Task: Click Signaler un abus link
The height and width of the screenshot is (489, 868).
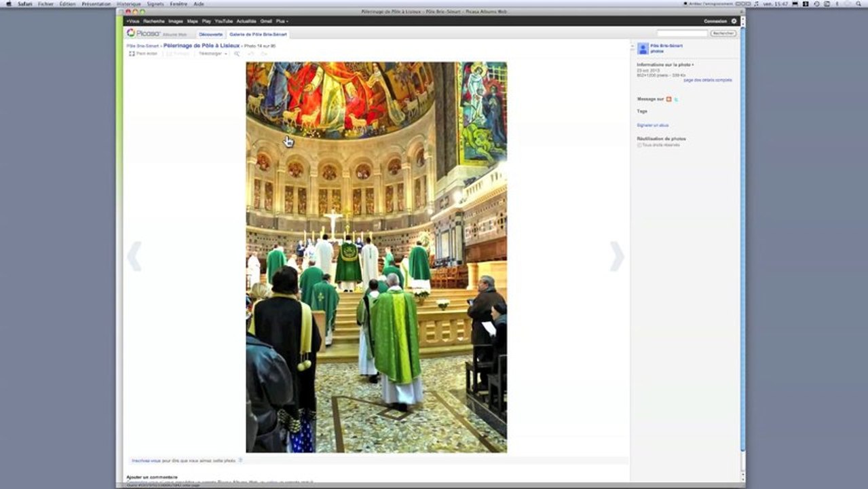Action: click(652, 125)
